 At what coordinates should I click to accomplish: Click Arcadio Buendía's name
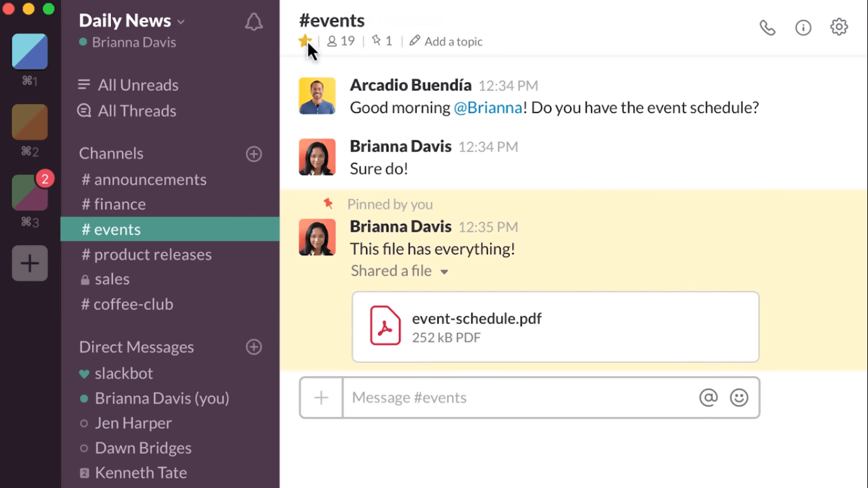point(410,85)
